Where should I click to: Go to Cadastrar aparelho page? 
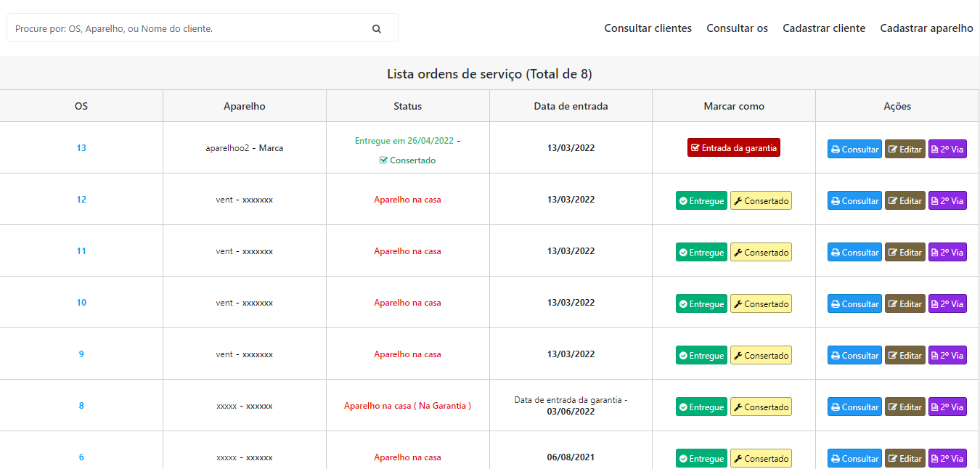click(x=926, y=28)
